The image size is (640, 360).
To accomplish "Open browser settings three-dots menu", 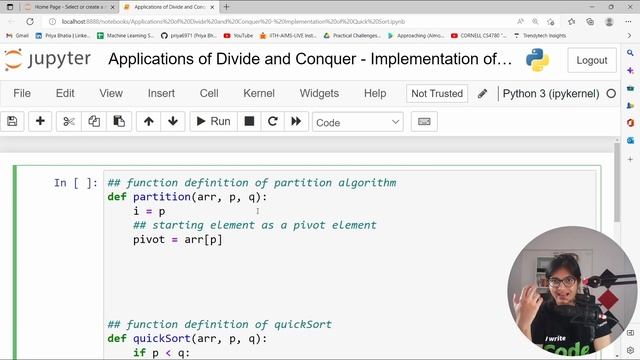I will click(x=628, y=22).
